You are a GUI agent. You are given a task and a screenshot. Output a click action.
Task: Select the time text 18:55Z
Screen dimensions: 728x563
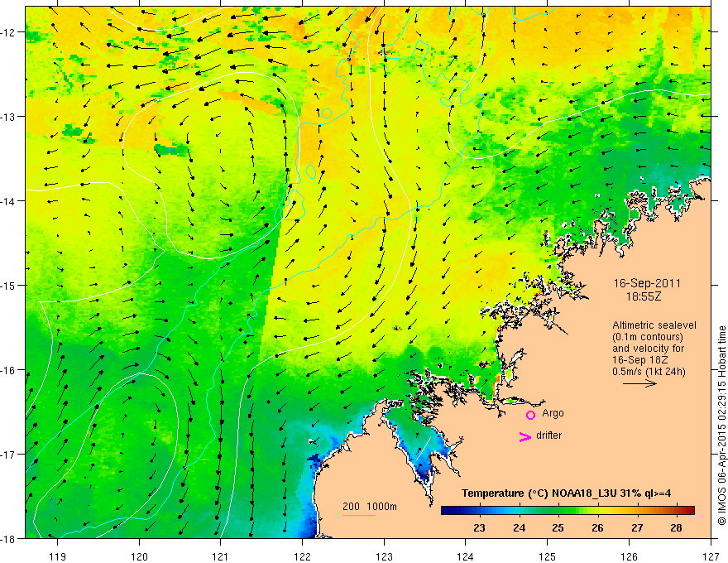coord(644,296)
